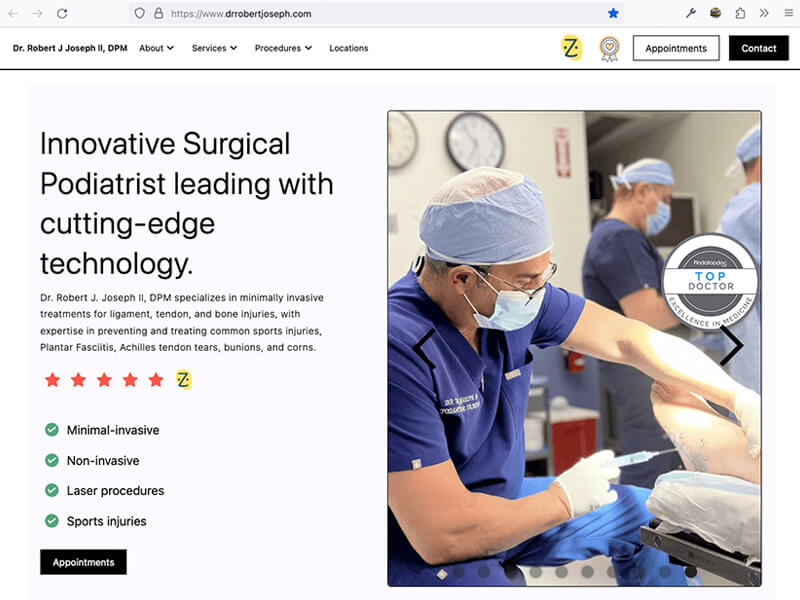This screenshot has width=800, height=600.
Task: Open the Locations menu item
Action: (x=348, y=48)
